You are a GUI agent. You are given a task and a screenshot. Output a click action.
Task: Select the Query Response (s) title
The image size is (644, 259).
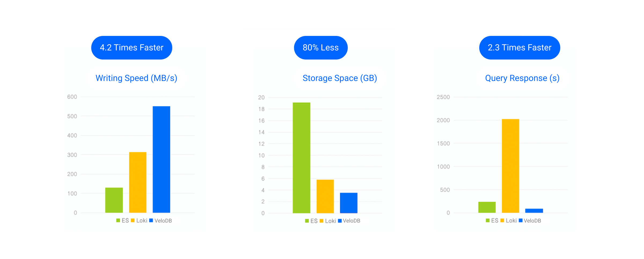[522, 78]
